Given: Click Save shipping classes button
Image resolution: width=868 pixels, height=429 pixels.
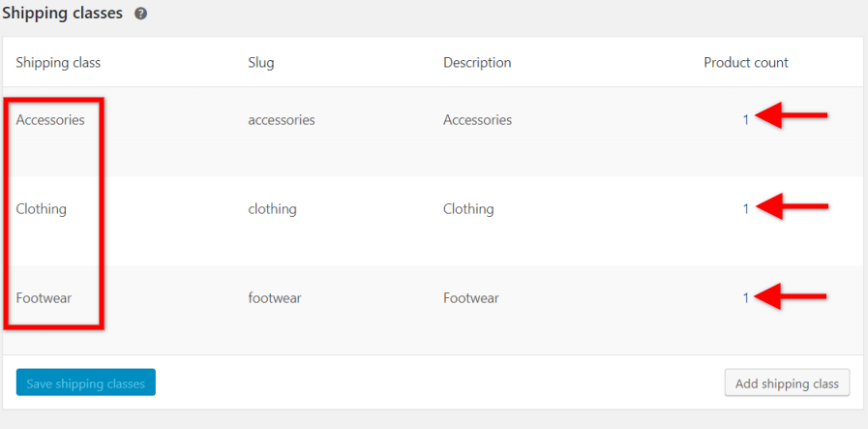Looking at the screenshot, I should point(86,383).
